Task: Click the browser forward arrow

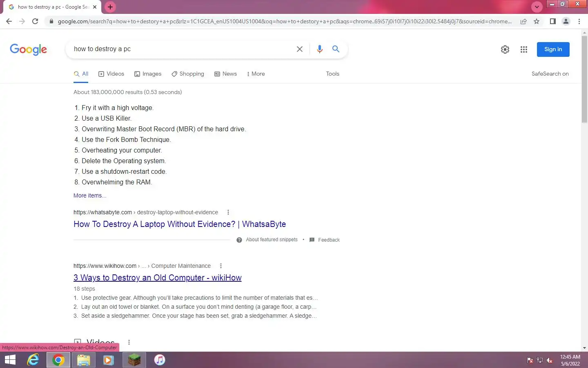Action: [x=22, y=21]
